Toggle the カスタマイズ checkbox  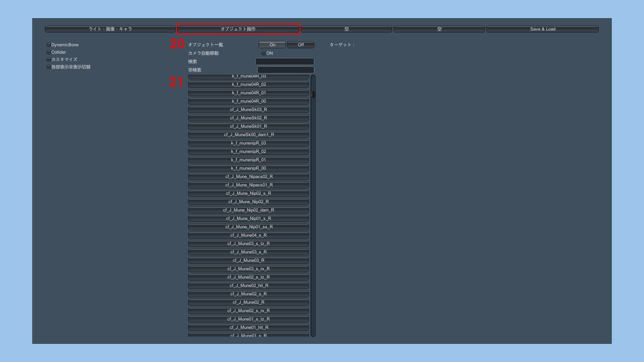pyautogui.click(x=49, y=60)
